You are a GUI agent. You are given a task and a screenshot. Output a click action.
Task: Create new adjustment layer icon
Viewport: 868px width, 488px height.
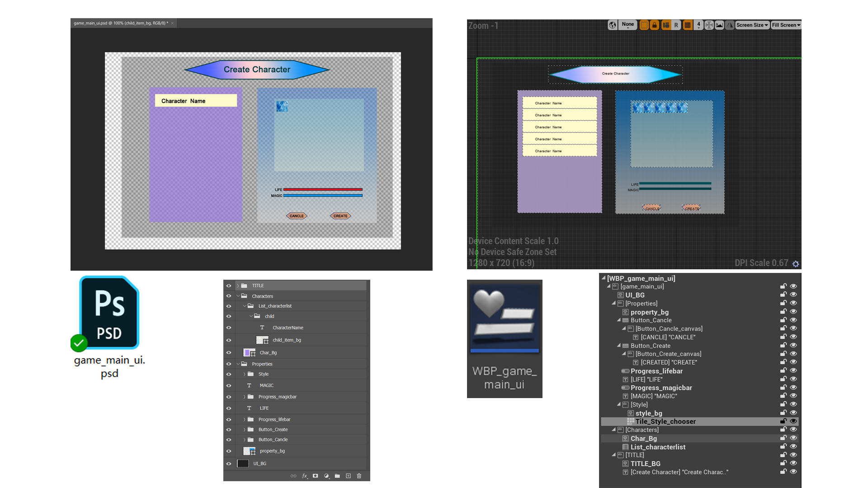point(326,476)
